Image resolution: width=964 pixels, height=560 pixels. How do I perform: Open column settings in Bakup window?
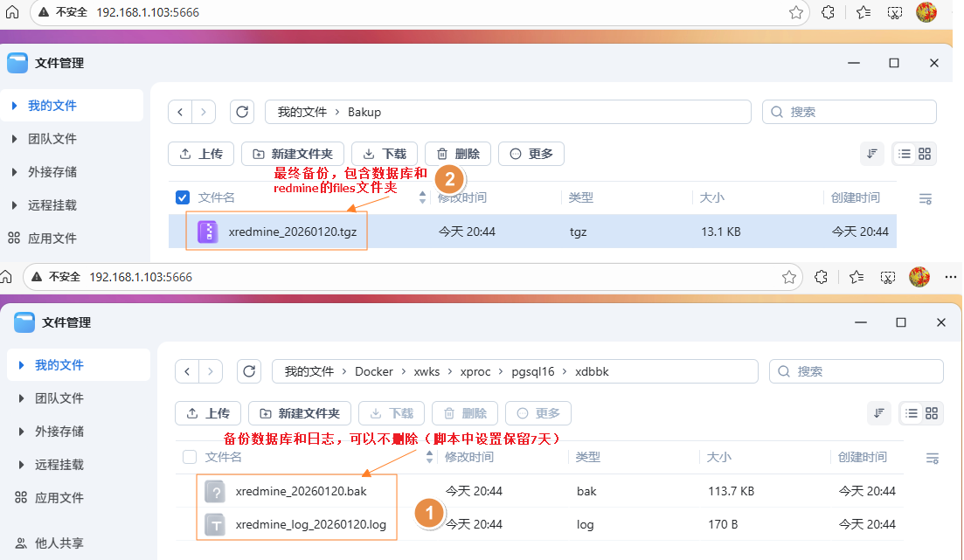pyautogui.click(x=926, y=198)
